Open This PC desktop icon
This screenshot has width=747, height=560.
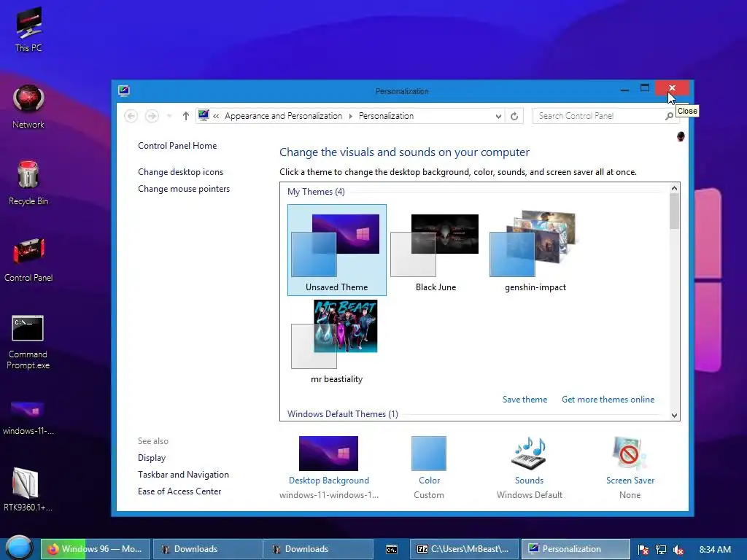(x=28, y=29)
